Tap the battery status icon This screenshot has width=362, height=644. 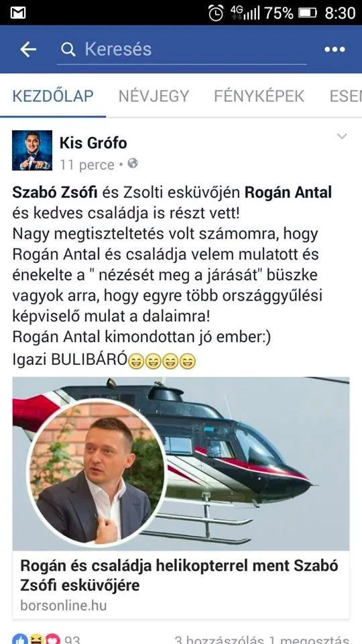308,13
